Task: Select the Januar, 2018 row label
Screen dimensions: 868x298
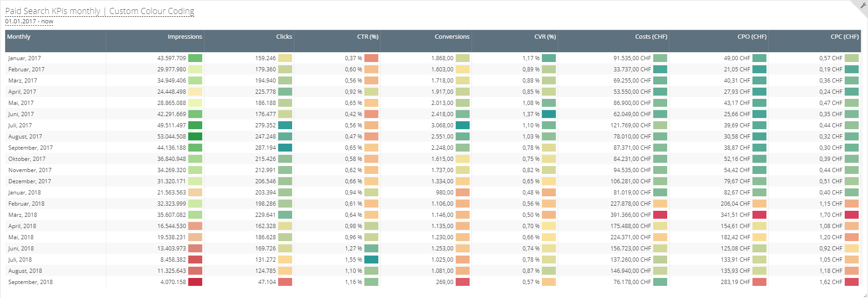Action: 25,193
